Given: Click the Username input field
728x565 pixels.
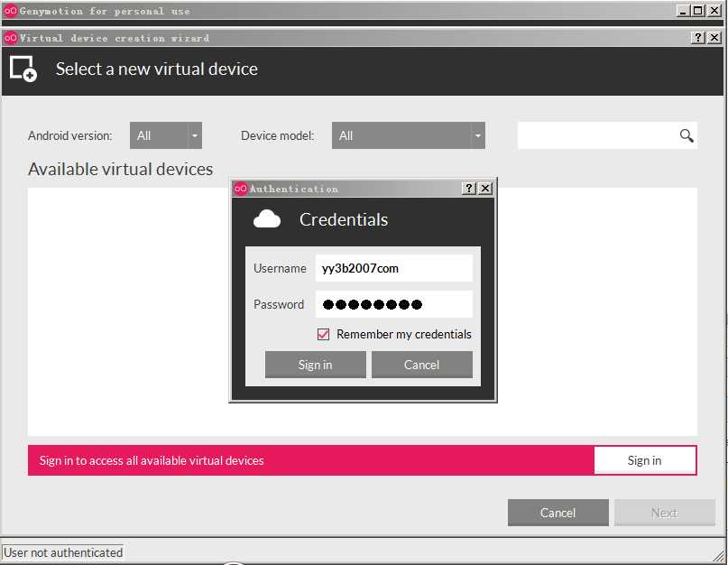Looking at the screenshot, I should tap(393, 268).
